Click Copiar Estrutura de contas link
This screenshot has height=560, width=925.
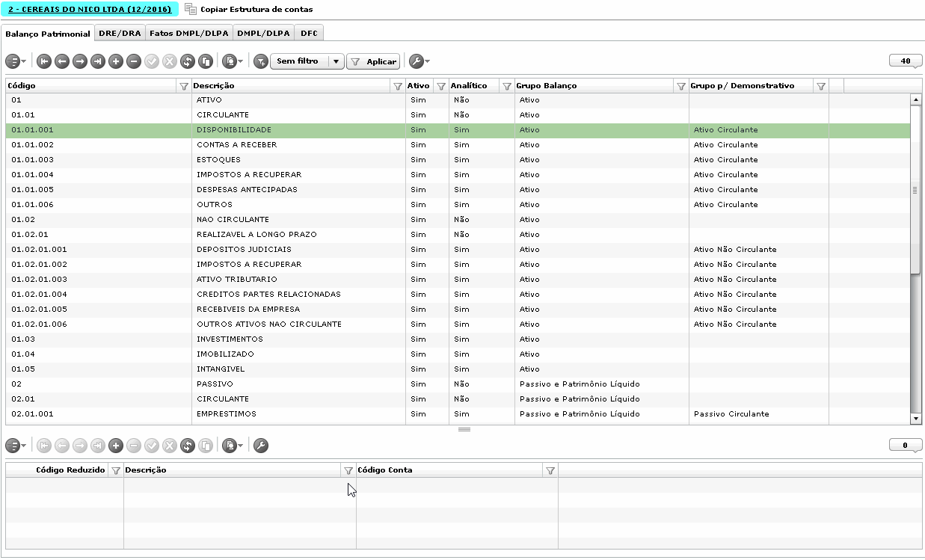pyautogui.click(x=257, y=9)
